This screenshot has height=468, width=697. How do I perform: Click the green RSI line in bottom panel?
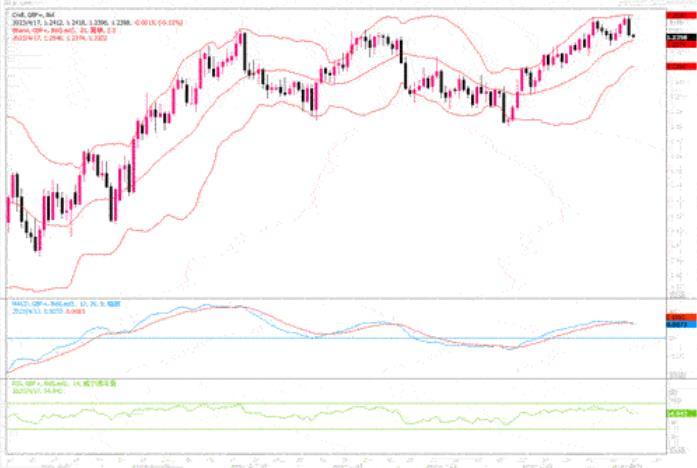pos(300,413)
